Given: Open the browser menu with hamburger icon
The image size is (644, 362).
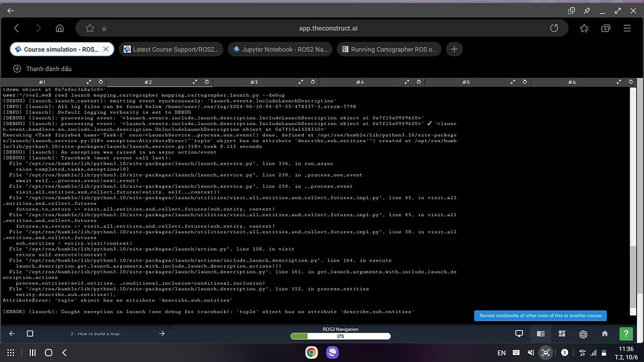Looking at the screenshot, I should coord(627,28).
